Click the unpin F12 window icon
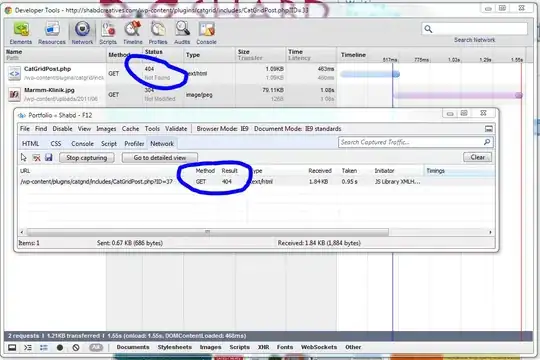The height and width of the screenshot is (360, 540). point(488,129)
